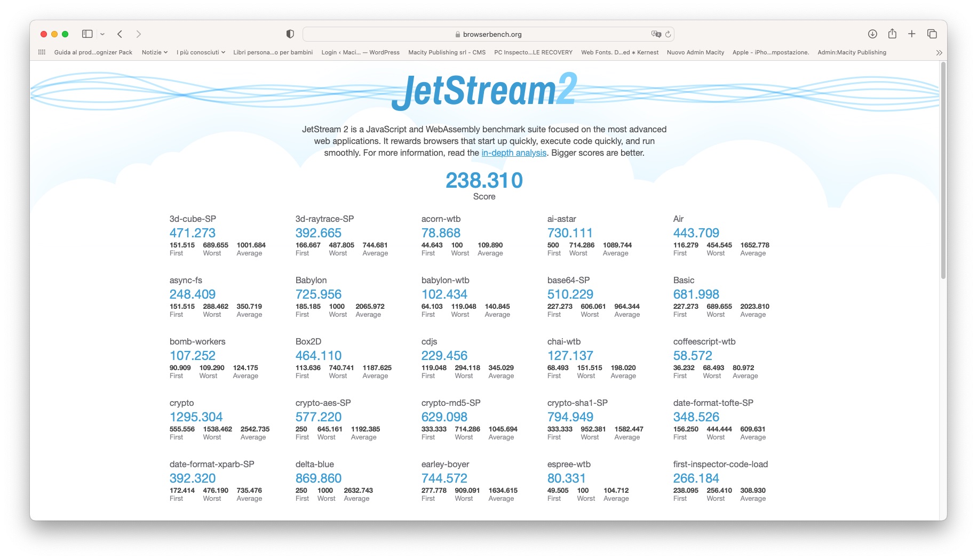Open the Login Maci... WordPress bookmark
The height and width of the screenshot is (560, 977).
pos(360,52)
